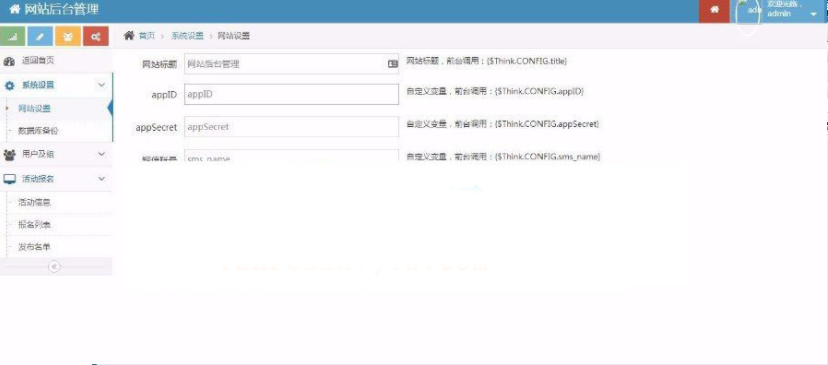Click the 首页 breadcrumb link
Screen dimensions: 828x365
[147, 36]
